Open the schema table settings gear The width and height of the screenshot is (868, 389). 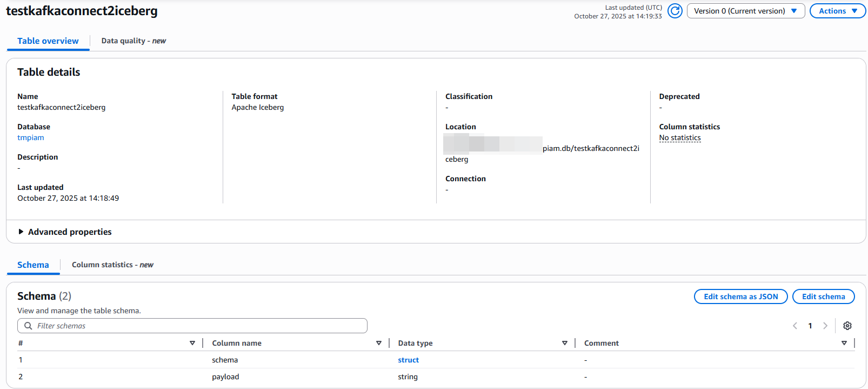[847, 326]
